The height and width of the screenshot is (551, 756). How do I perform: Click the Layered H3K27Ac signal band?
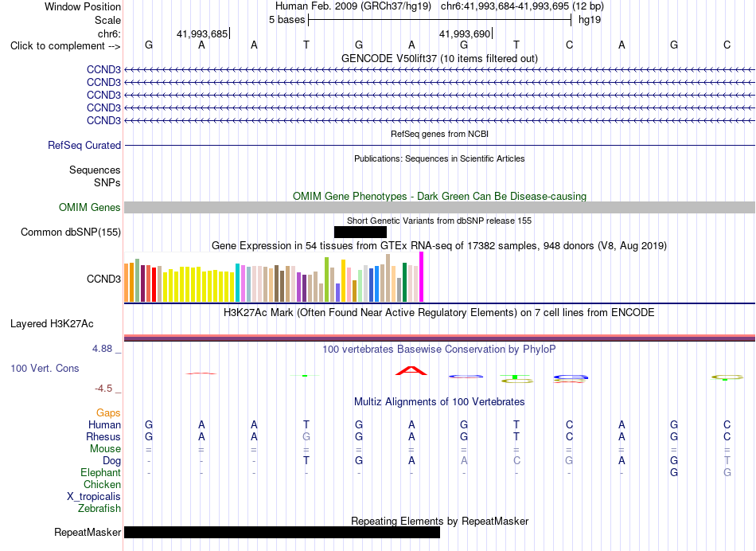tap(439, 338)
